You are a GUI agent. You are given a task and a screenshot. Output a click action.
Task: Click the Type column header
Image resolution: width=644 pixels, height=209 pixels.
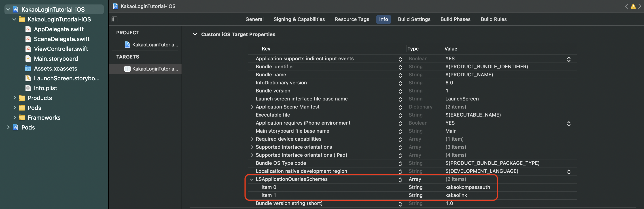pyautogui.click(x=413, y=49)
